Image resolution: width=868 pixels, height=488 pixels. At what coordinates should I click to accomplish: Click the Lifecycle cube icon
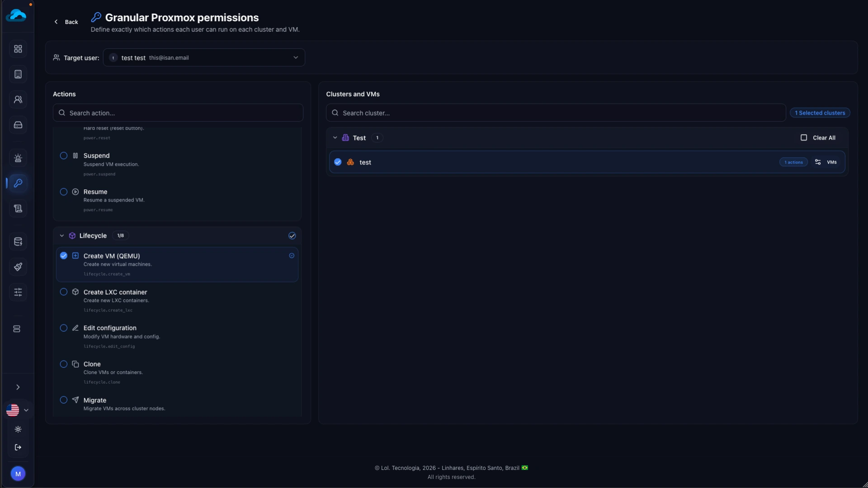(x=72, y=236)
